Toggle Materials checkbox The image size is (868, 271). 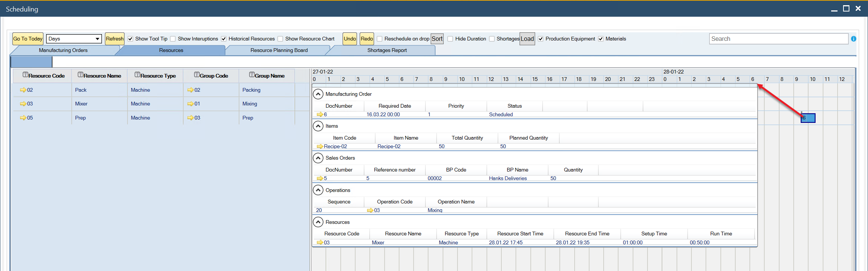pyautogui.click(x=601, y=39)
